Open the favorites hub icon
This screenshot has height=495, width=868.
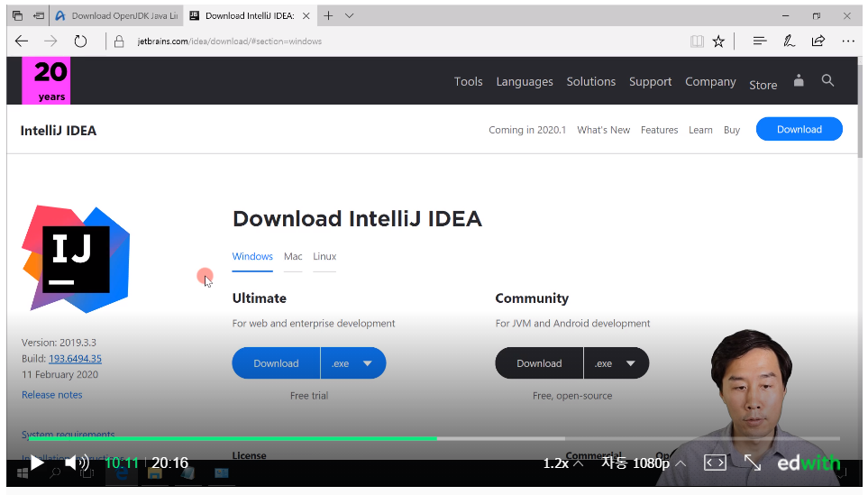pyautogui.click(x=760, y=41)
